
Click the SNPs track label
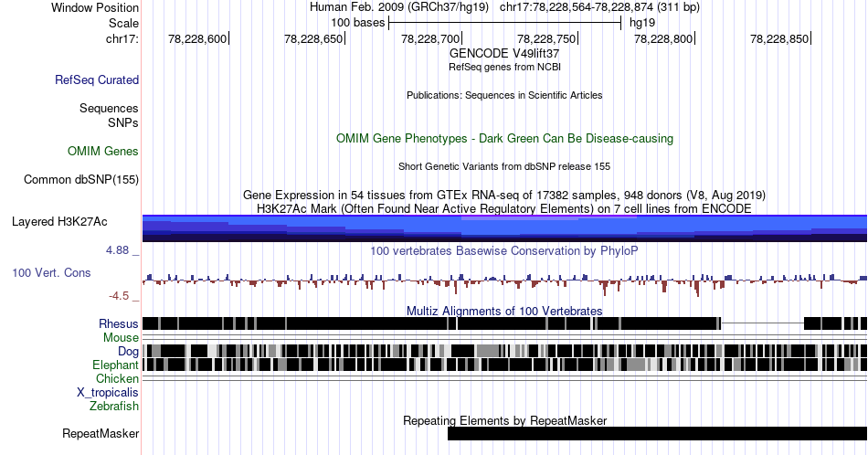(123, 122)
